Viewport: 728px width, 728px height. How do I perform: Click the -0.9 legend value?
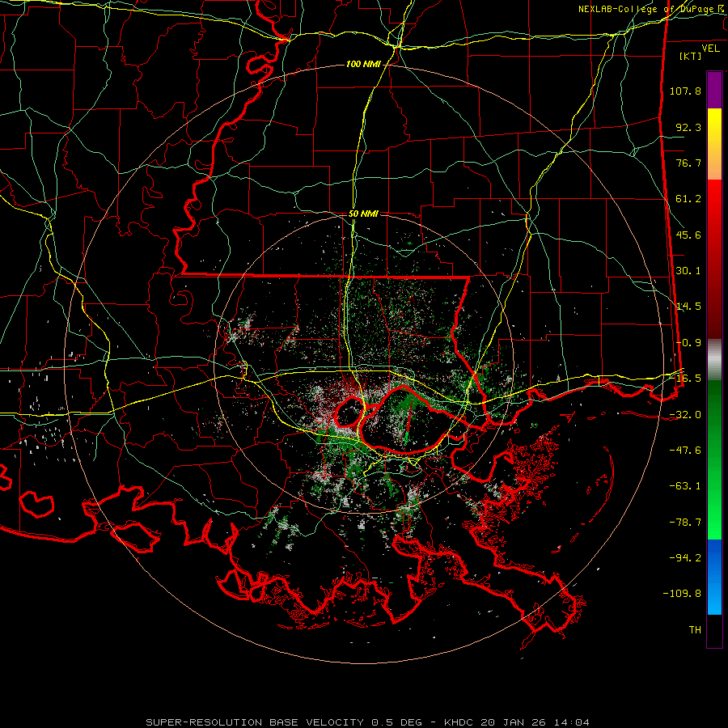(x=688, y=343)
